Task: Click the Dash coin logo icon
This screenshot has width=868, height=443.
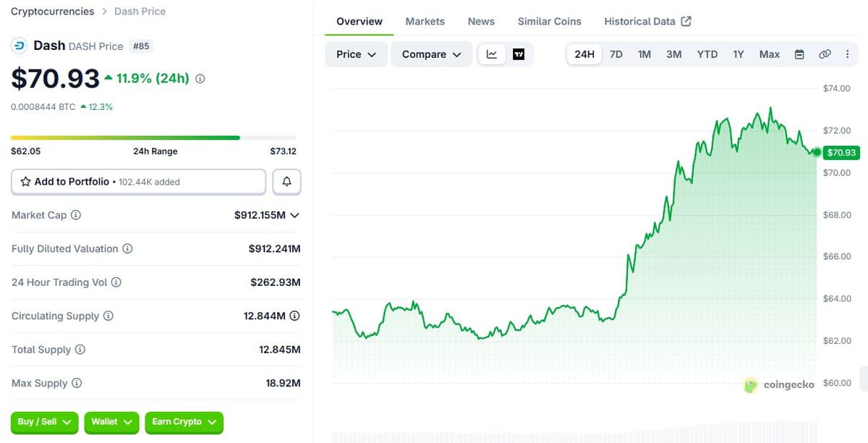Action: tap(19, 46)
